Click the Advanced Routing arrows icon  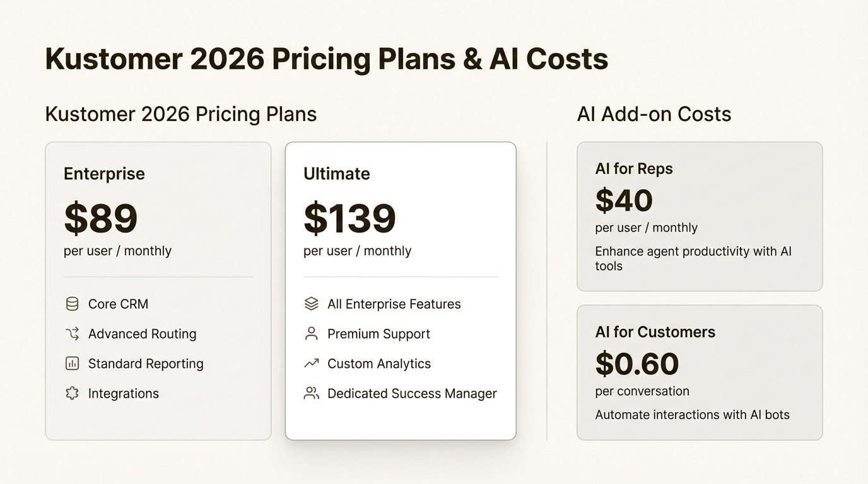coord(72,334)
